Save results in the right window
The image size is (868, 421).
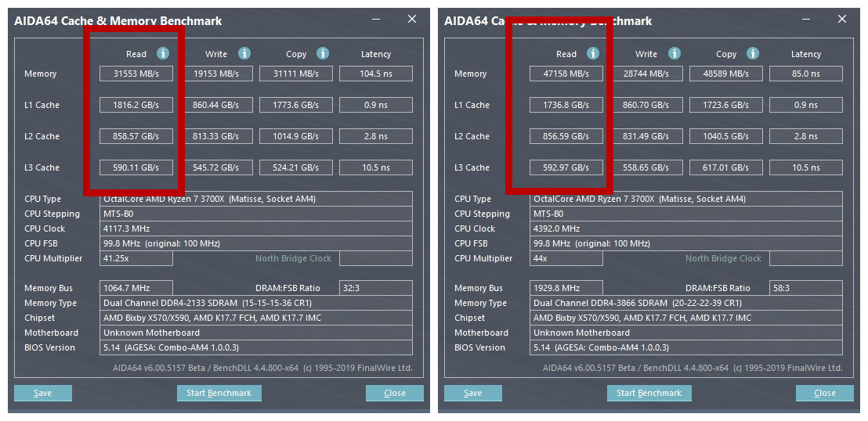[x=472, y=393]
